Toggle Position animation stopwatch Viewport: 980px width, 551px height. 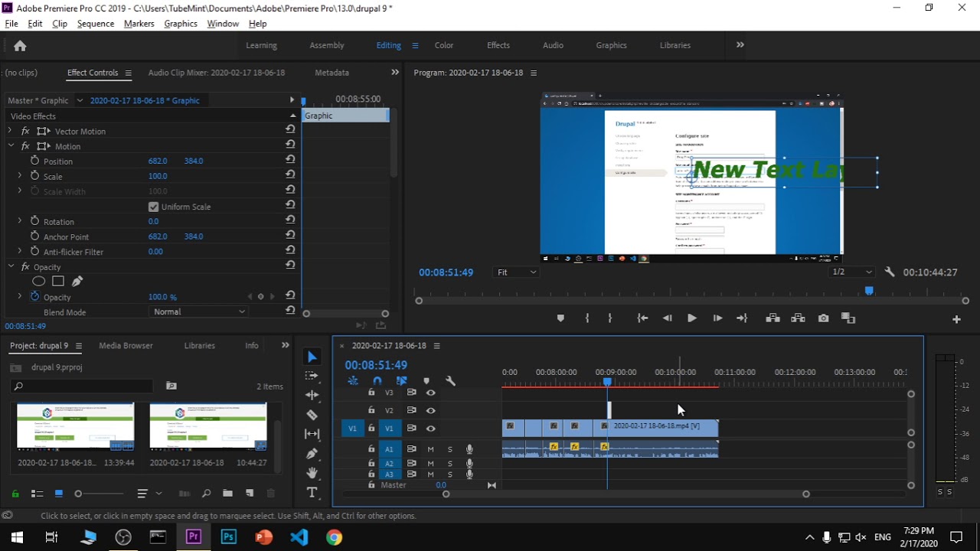coord(34,161)
